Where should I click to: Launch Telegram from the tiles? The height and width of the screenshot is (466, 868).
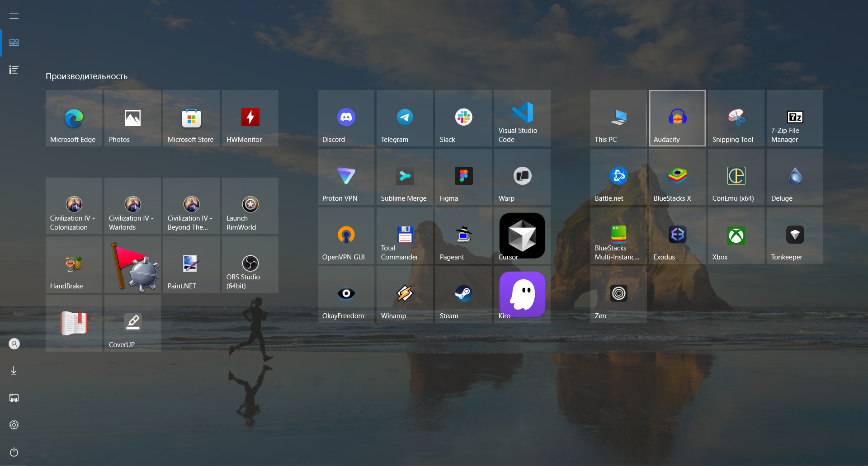click(405, 118)
